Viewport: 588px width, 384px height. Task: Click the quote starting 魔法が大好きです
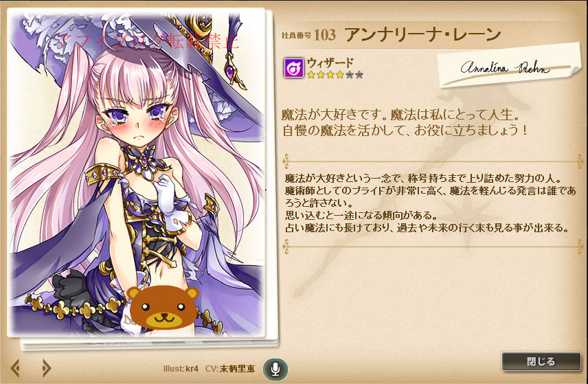405,122
